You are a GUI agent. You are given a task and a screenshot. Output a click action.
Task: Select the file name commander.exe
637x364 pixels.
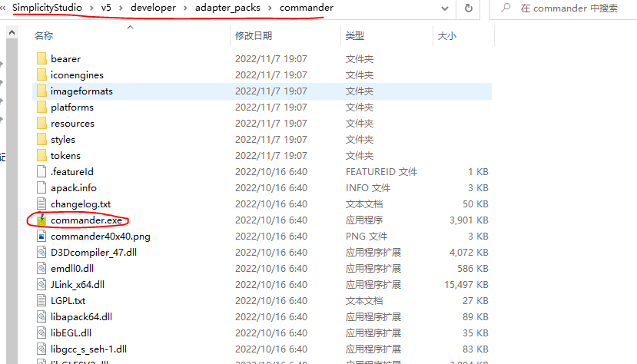pyautogui.click(x=86, y=220)
